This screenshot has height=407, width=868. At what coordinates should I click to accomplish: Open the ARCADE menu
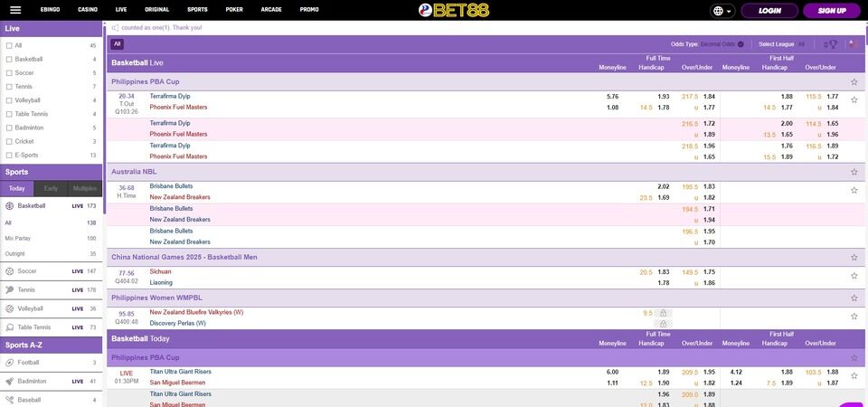pos(271,10)
